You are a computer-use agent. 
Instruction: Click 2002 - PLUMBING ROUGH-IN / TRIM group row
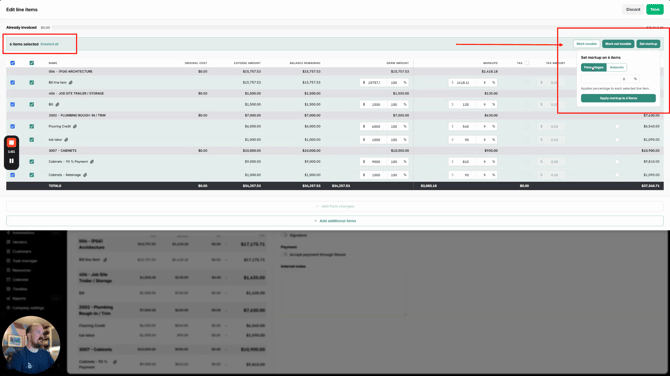coord(335,115)
